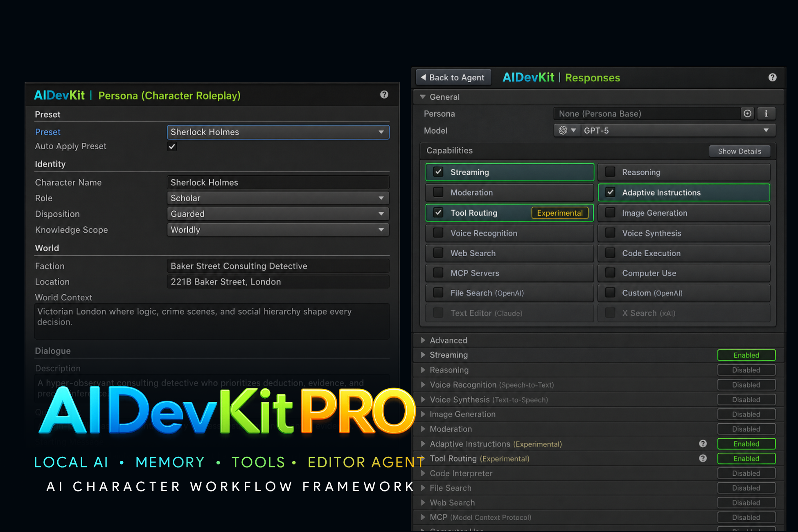Screen dimensions: 798x532
Task: Enable Image Generation capability
Action: pyautogui.click(x=610, y=213)
